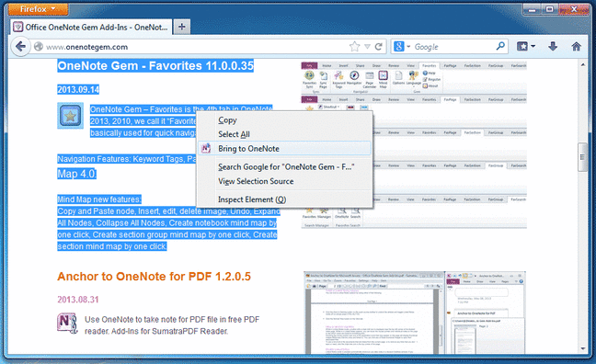Screen dimensions: 596x364
Task: Choose Bring to OneNote menu entry
Action: click(284, 149)
